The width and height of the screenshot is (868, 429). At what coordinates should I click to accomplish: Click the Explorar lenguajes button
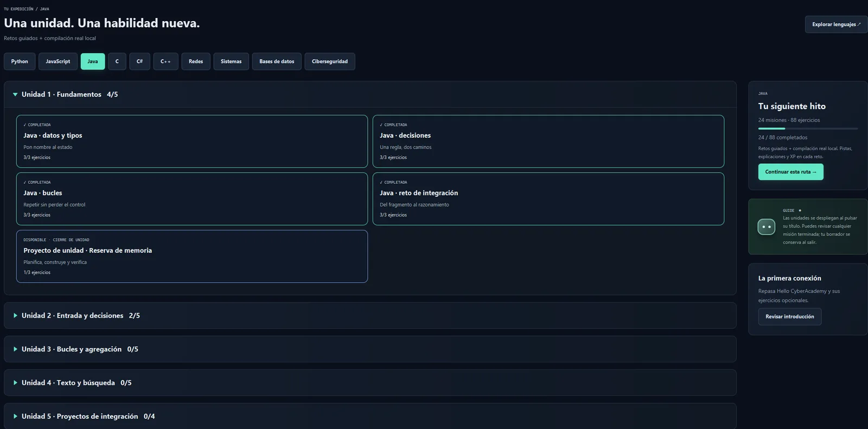pyautogui.click(x=836, y=24)
